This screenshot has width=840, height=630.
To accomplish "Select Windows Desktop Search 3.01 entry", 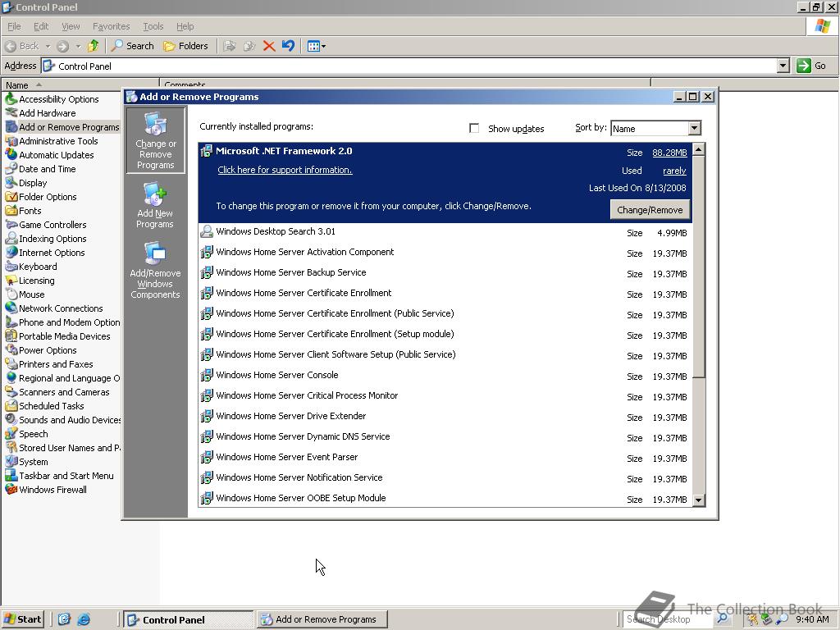I will (x=444, y=232).
